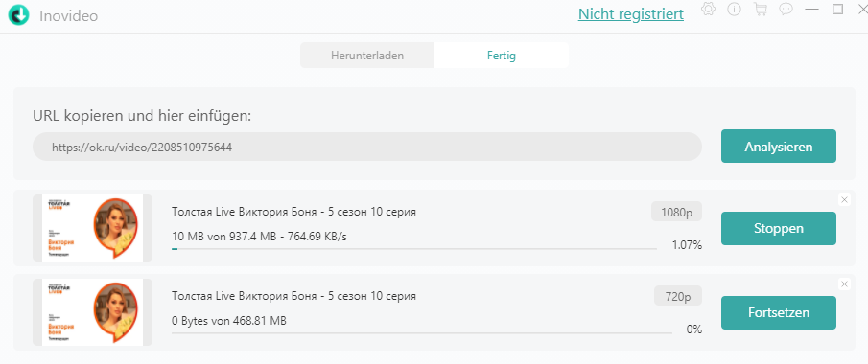Switch to the Herunterladen tab
Viewport: 868px width, 364px height.
click(x=367, y=56)
